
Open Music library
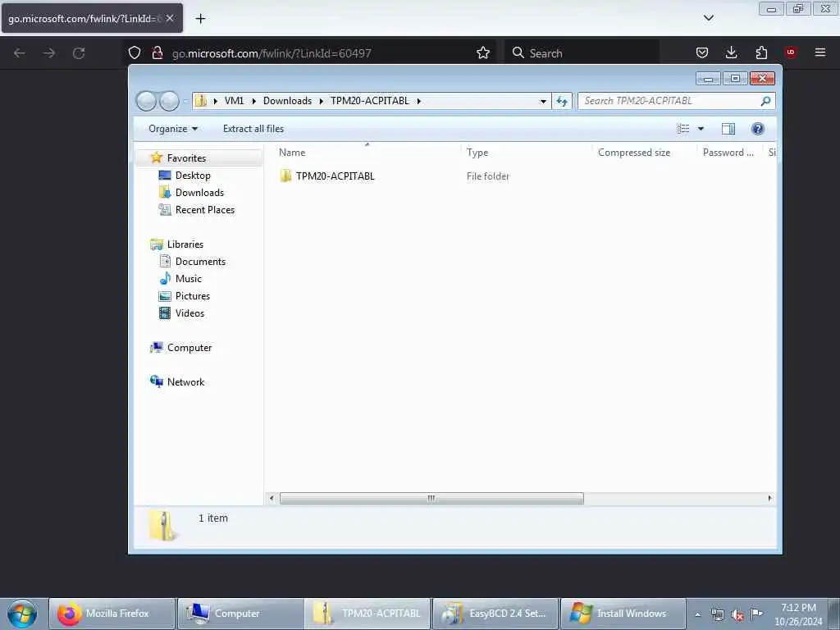coord(188,279)
